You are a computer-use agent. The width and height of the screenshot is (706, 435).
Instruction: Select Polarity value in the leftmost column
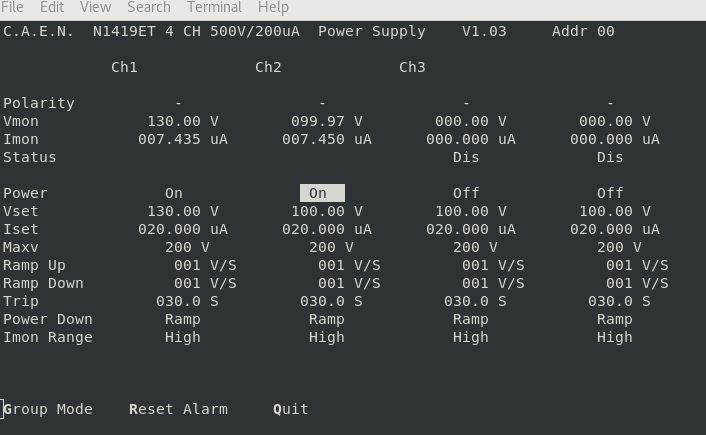(x=178, y=103)
